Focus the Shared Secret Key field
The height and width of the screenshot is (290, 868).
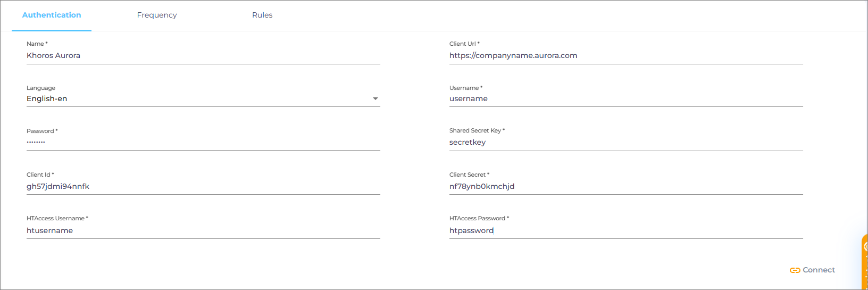626,143
